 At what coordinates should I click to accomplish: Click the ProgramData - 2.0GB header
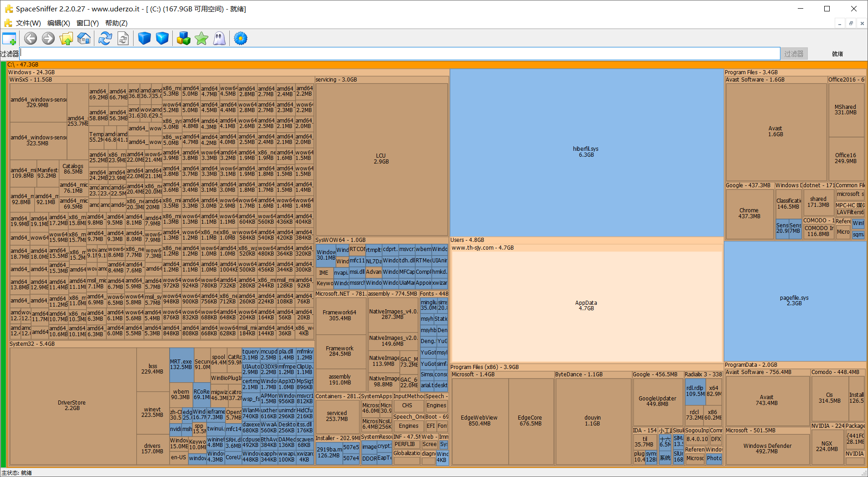tap(795, 365)
